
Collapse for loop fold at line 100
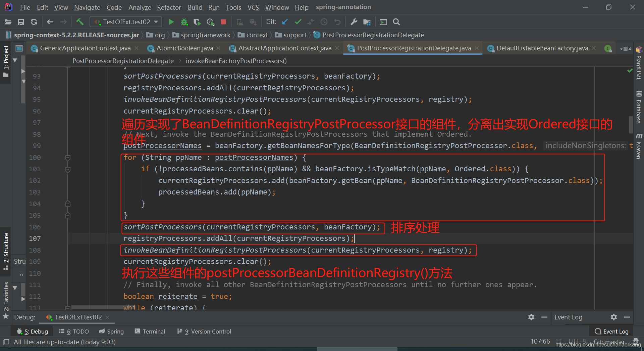[68, 158]
